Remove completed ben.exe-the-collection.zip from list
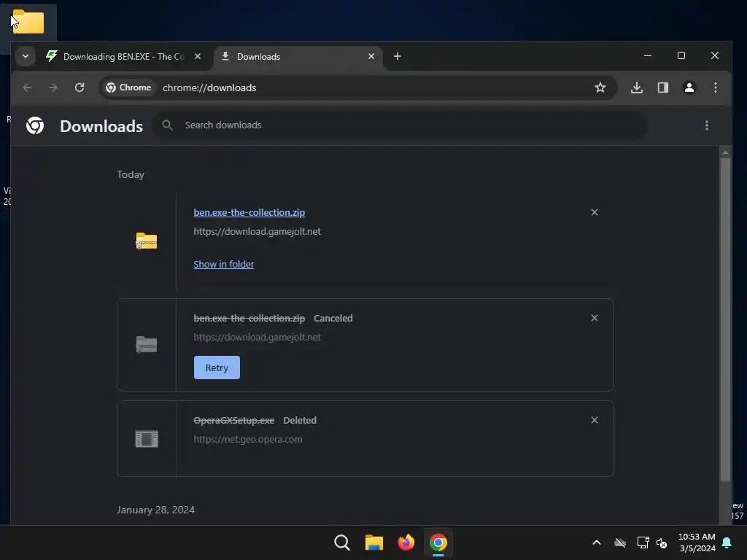Screen dimensions: 747x560 click(594, 212)
